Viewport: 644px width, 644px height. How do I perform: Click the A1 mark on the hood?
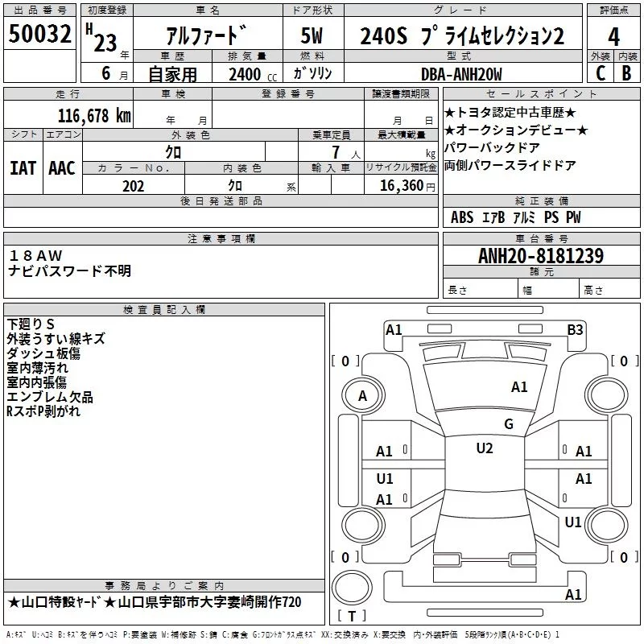click(518, 387)
